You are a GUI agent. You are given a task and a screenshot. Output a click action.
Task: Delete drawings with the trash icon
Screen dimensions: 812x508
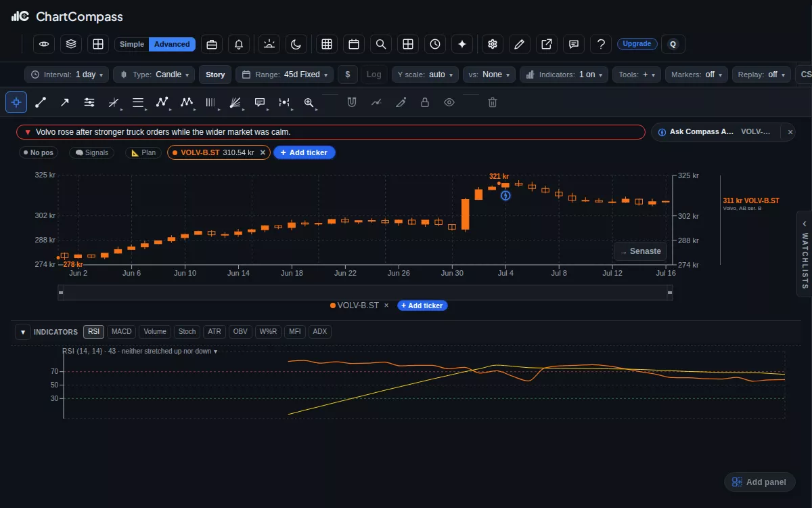coord(493,102)
